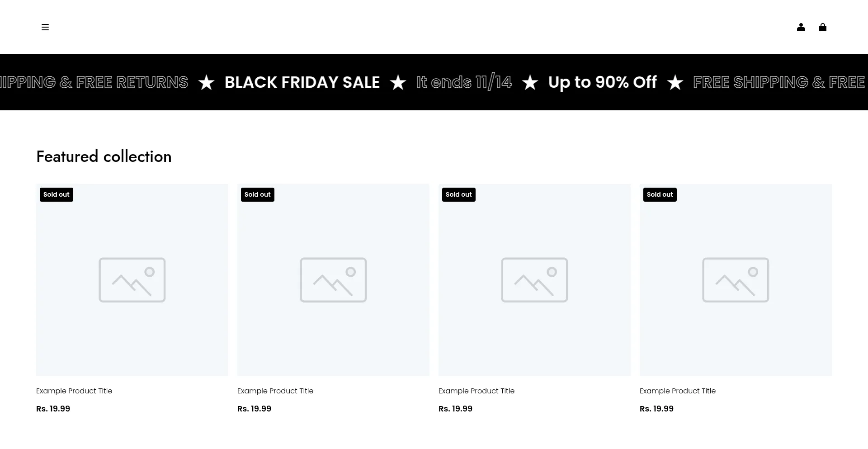868x449 pixels.
Task: Click the star before "It ends 11/14"
Action: [x=398, y=82]
